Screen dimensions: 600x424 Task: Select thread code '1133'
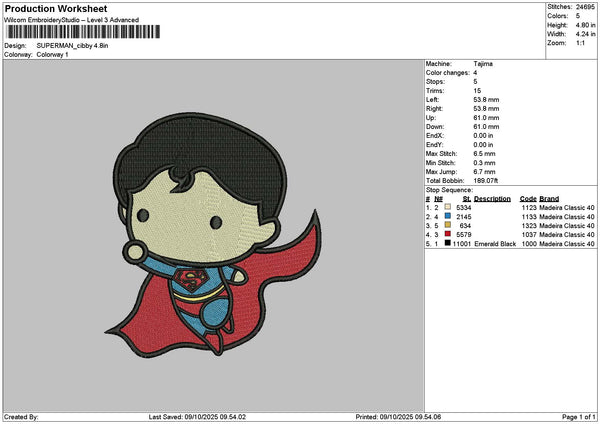click(529, 217)
